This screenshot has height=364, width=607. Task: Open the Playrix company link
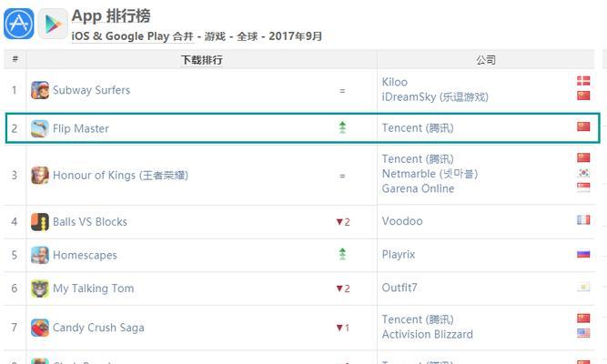tap(399, 255)
